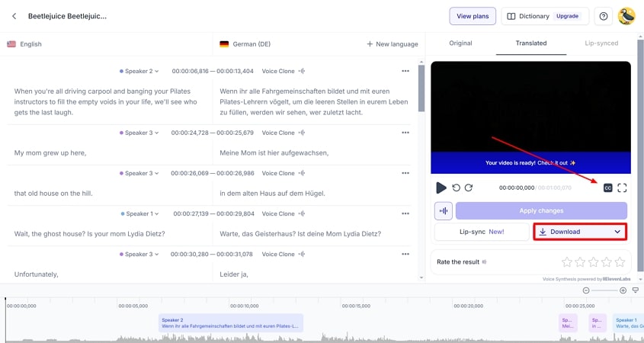The image size is (644, 343).
Task: Open more options for 'When you're all driving' row
Action: pos(405,71)
